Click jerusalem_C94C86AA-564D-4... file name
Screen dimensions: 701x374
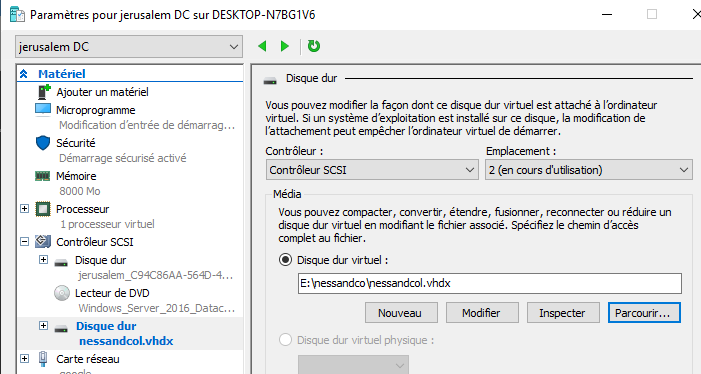pyautogui.click(x=156, y=275)
